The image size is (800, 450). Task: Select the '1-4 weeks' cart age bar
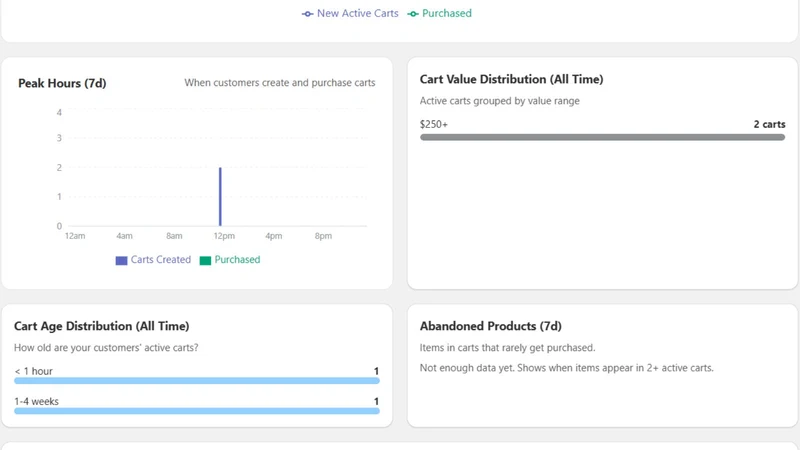click(196, 411)
